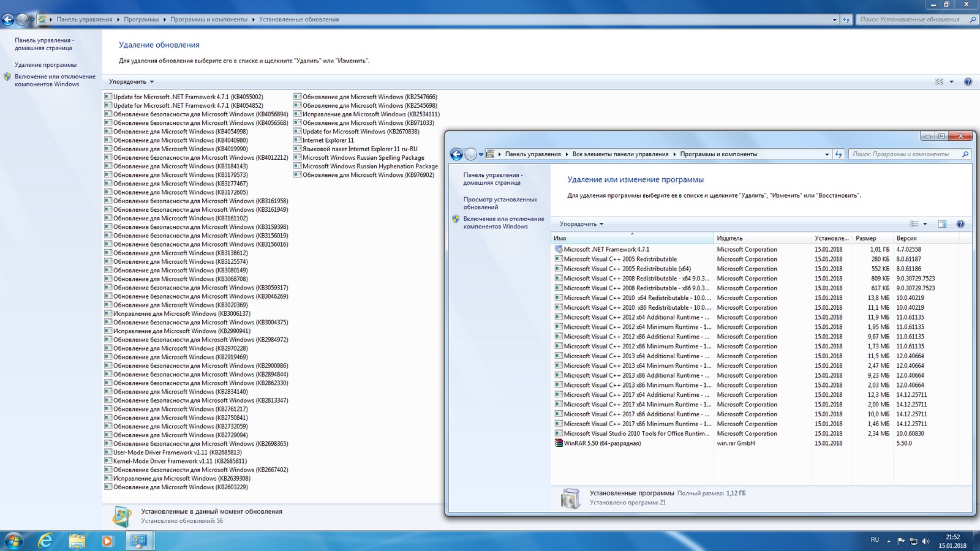This screenshot has width=980, height=551.
Task: Change view in the Программы и компоненты toolbar
Action: point(914,224)
